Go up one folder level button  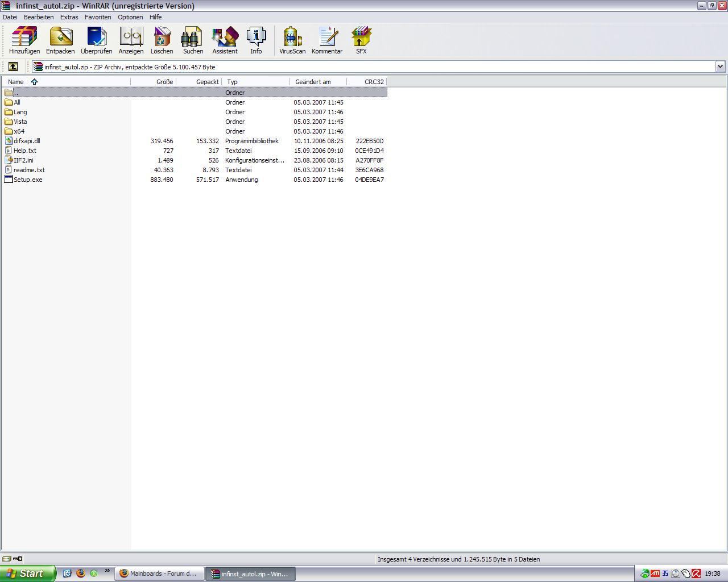coord(13,66)
